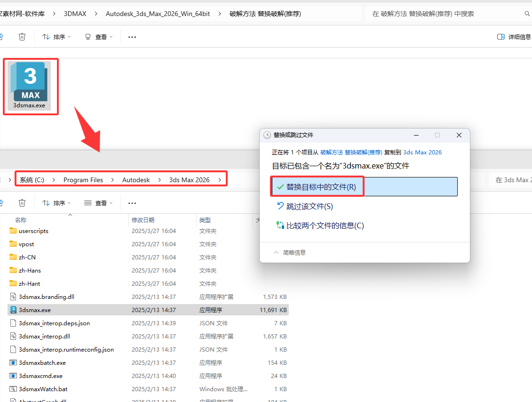Open the 查看 (view) dropdown in the lower window

click(x=98, y=203)
